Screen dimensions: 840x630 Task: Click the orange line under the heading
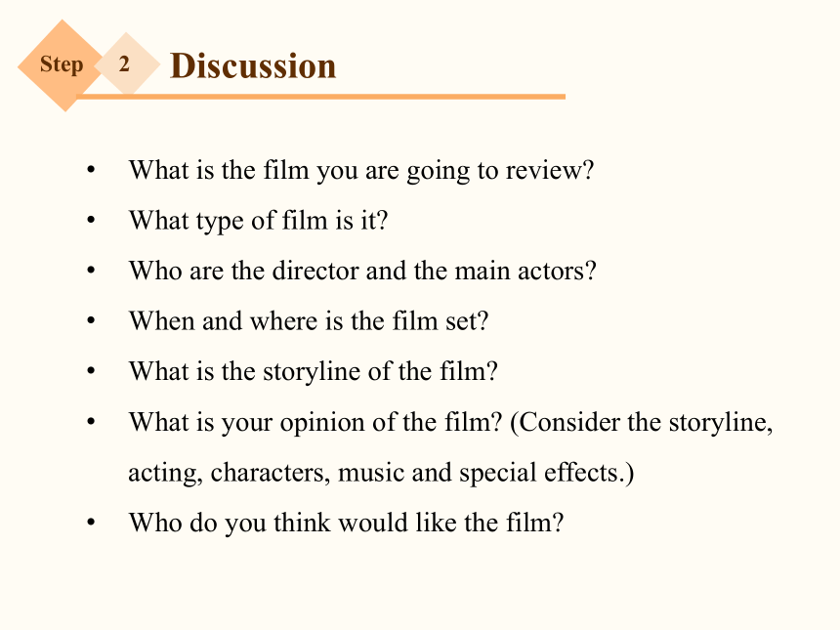(321, 97)
